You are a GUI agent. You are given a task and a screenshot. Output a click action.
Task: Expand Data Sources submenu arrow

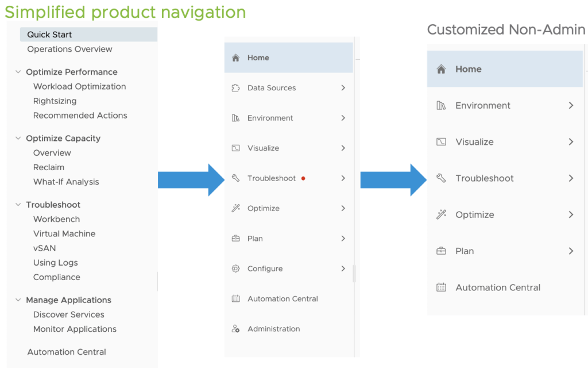pyautogui.click(x=343, y=88)
